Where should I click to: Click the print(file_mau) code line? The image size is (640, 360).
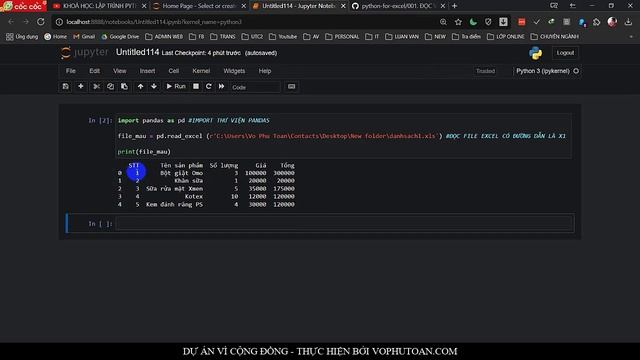(x=144, y=151)
